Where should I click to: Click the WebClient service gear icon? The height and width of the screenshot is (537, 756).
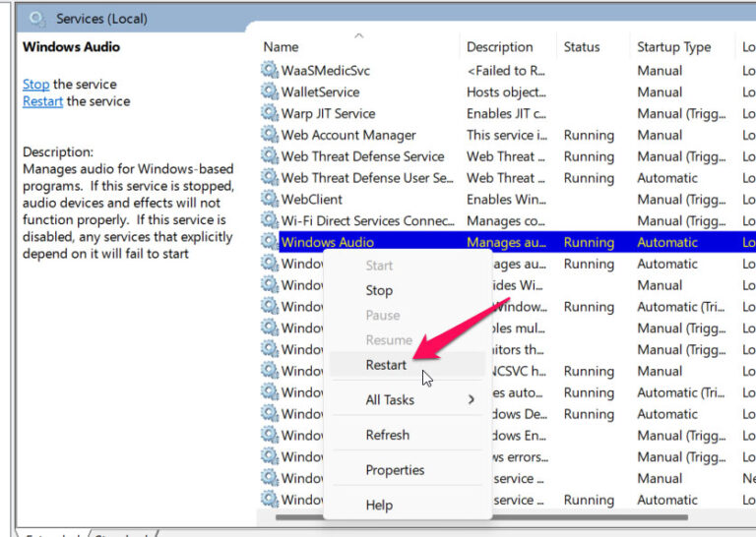tap(270, 199)
